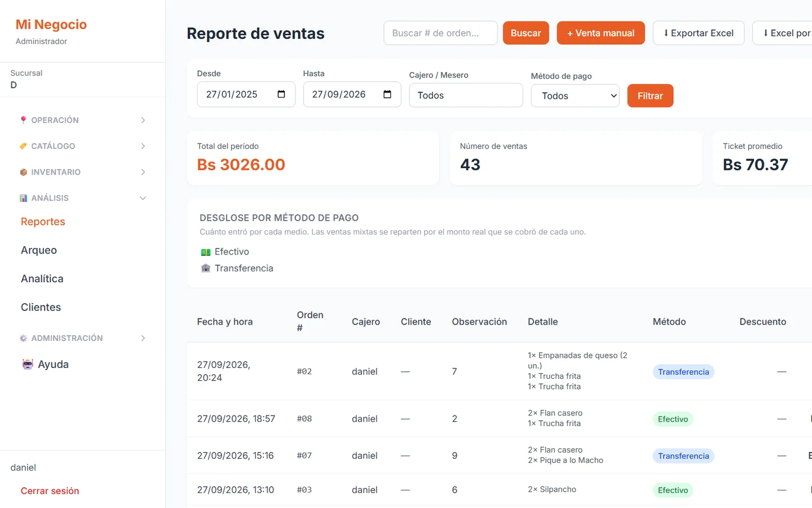Click the Desde date field

246,94
